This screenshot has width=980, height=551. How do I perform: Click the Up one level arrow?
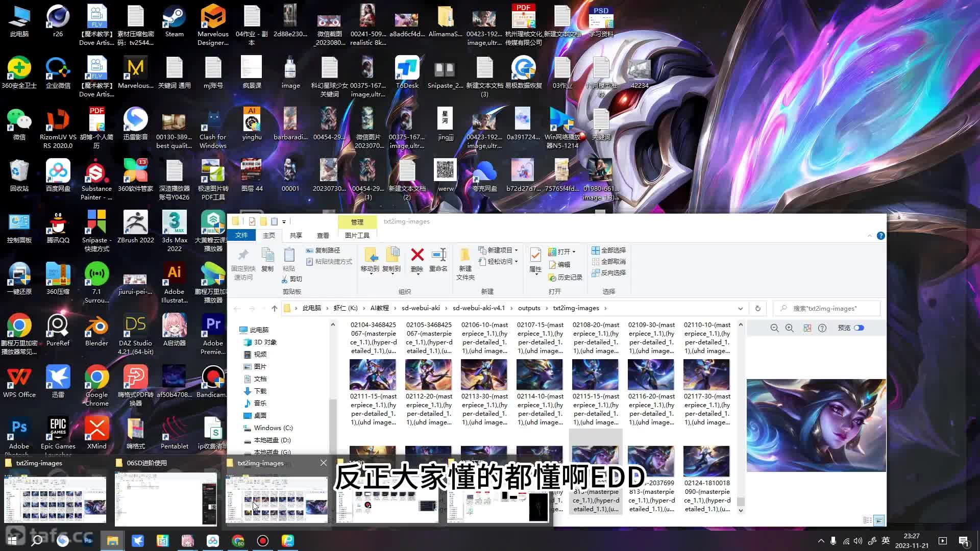click(x=275, y=308)
